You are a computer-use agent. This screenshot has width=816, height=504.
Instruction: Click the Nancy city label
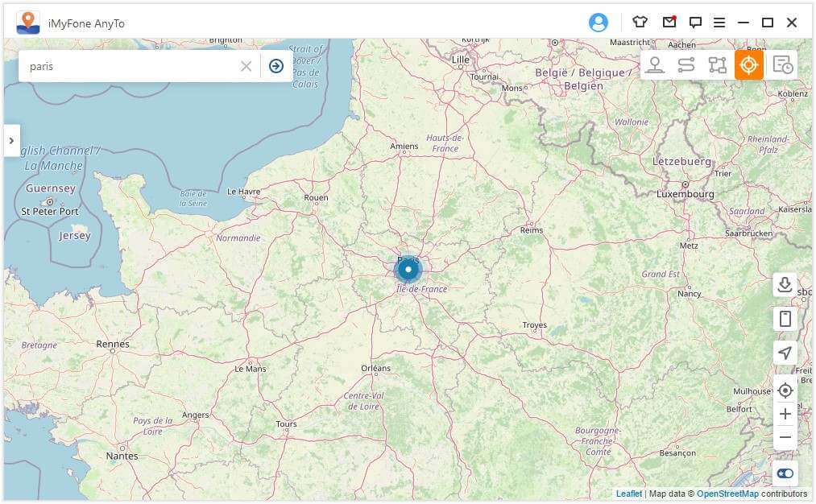[689, 294]
